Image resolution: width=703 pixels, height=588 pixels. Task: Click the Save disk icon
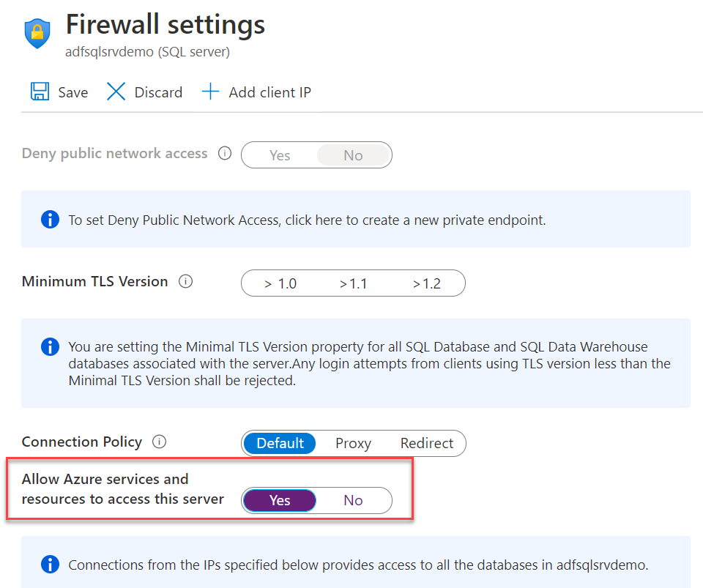[x=40, y=92]
